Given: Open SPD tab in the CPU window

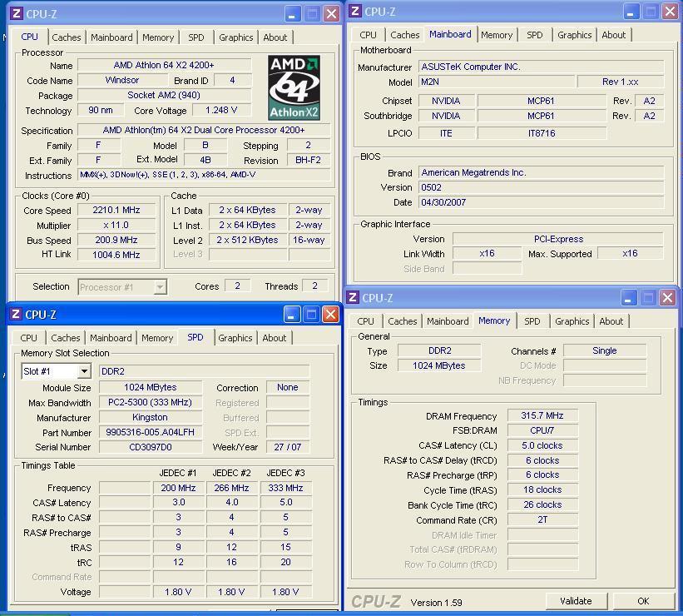Looking at the screenshot, I should [196, 37].
